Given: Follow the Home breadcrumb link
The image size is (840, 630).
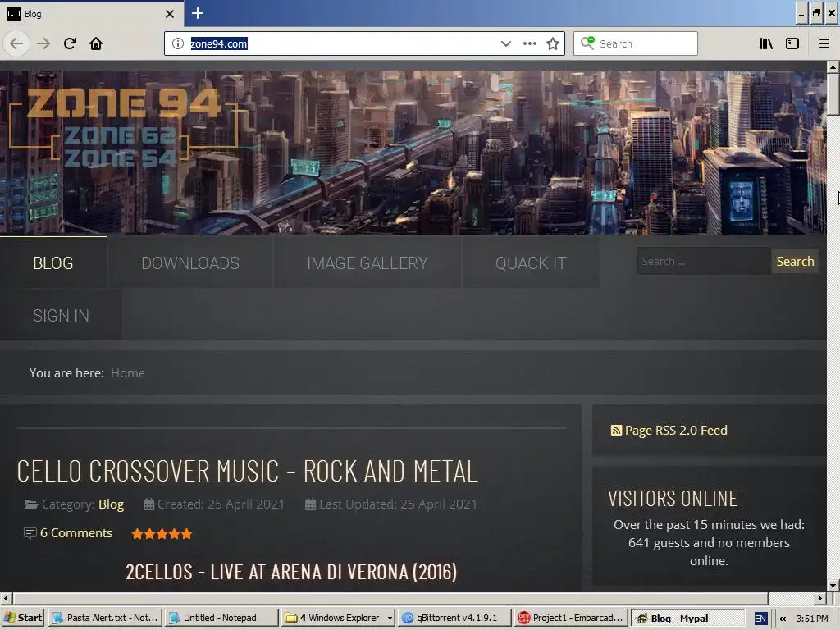Looking at the screenshot, I should coord(128,373).
